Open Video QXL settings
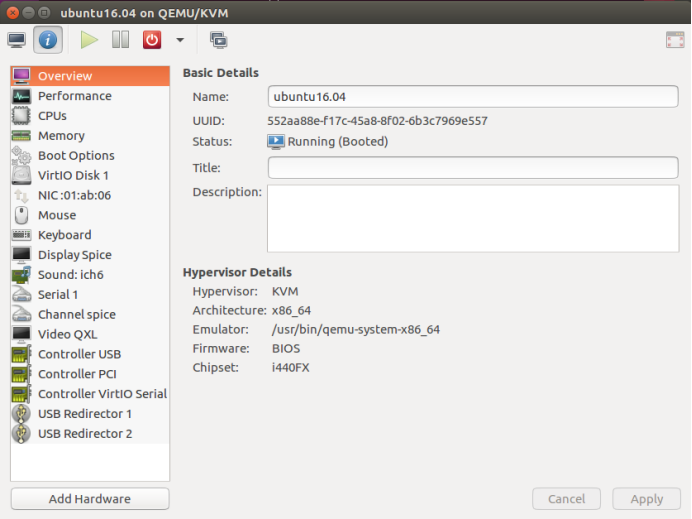The width and height of the screenshot is (692, 519). [90, 334]
